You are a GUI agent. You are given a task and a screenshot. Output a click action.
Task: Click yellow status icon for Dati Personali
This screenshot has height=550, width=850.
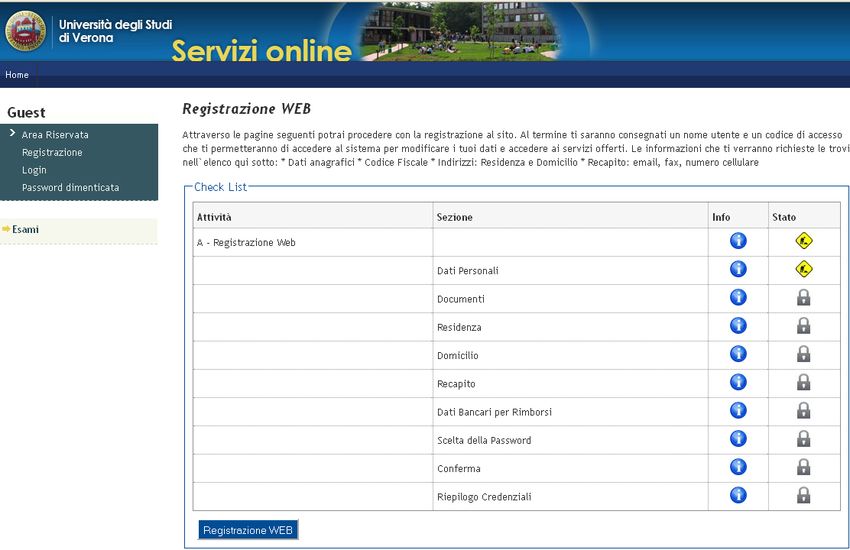(x=803, y=269)
